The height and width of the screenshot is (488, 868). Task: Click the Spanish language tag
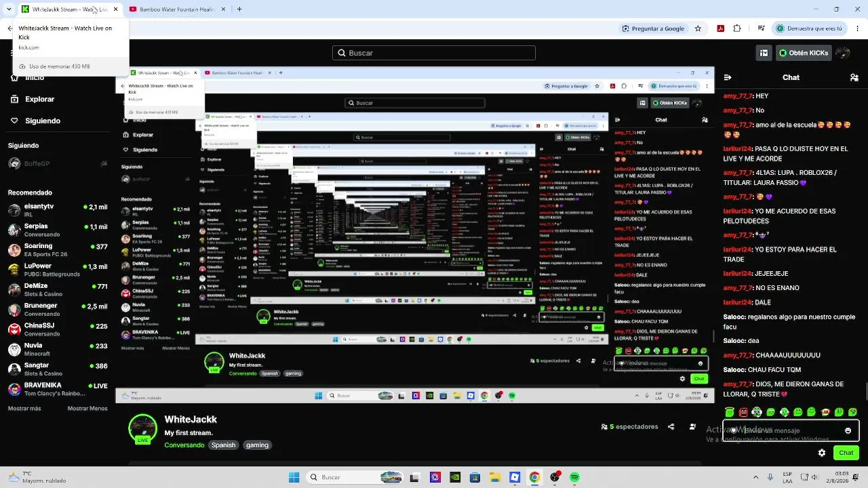[223, 445]
